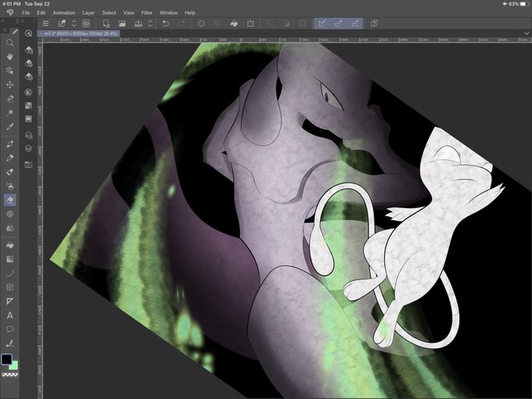Select the Eyedropper tool

point(10,127)
